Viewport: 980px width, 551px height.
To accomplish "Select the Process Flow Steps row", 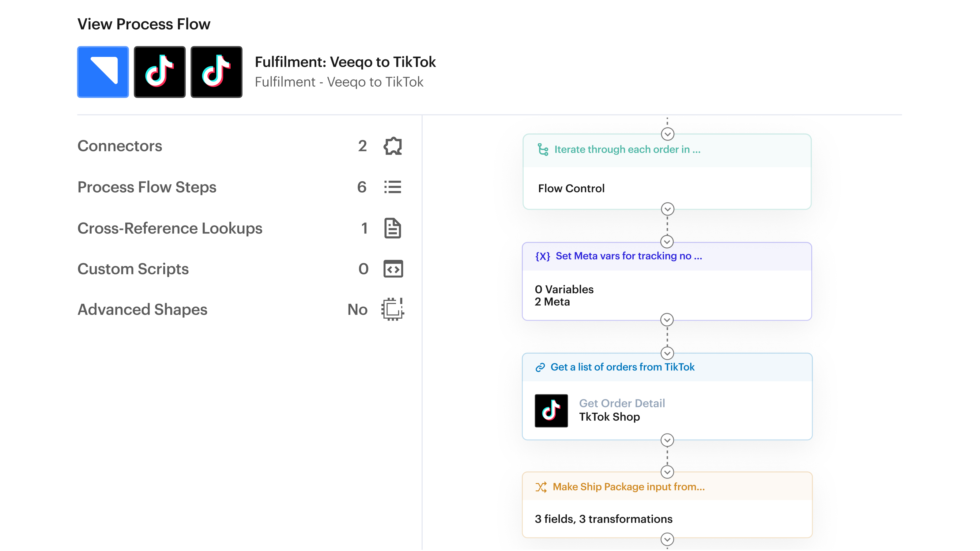I will pos(147,187).
